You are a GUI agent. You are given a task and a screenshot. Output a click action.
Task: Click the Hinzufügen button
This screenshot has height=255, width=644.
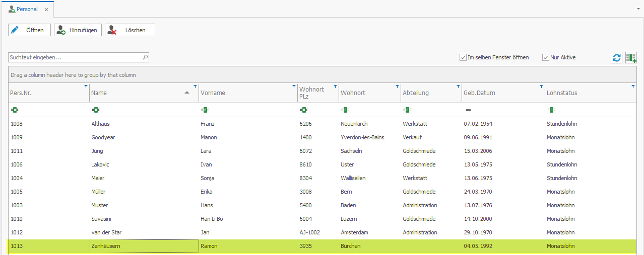tap(78, 30)
